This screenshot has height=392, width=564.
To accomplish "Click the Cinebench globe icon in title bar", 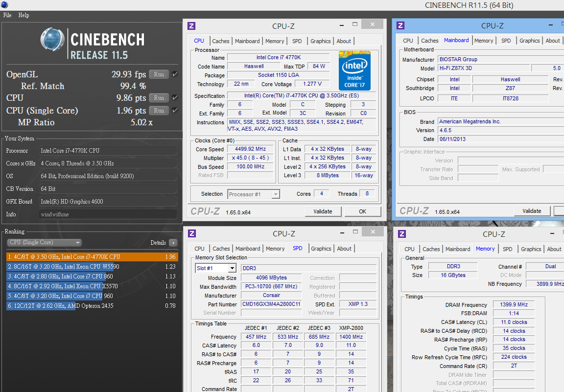I will click(5, 5).
